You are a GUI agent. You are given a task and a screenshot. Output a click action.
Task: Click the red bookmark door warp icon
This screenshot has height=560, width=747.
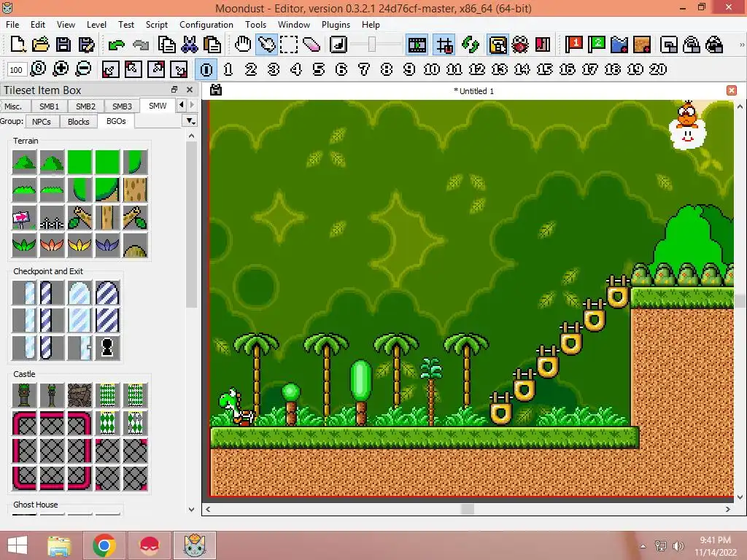543,44
